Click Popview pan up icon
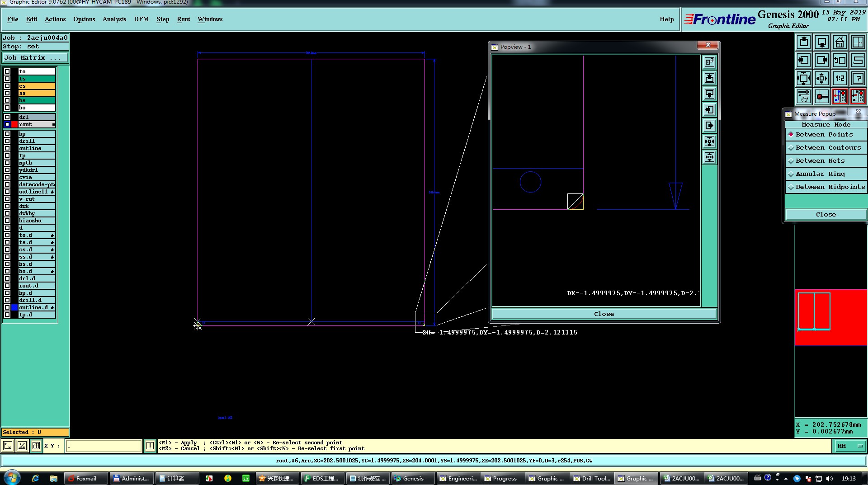Image resolution: width=868 pixels, height=485 pixels. click(x=709, y=78)
